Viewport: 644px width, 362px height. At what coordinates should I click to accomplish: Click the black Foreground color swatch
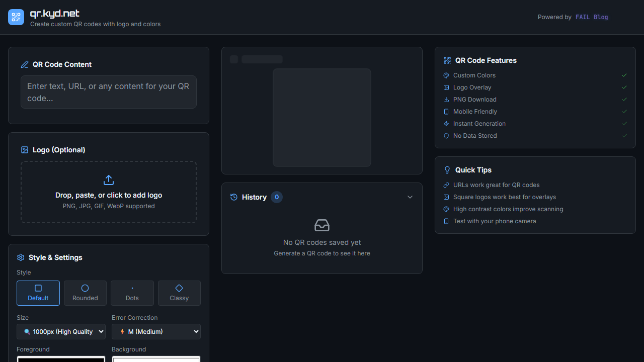[61, 359]
